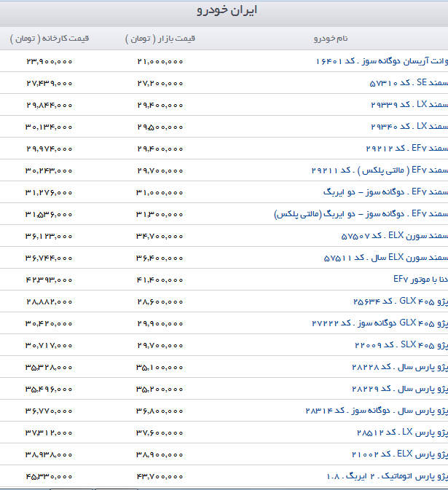
Task: Select market price ۲۹,۹۰۰,۰۰۰
Action: 160,324
